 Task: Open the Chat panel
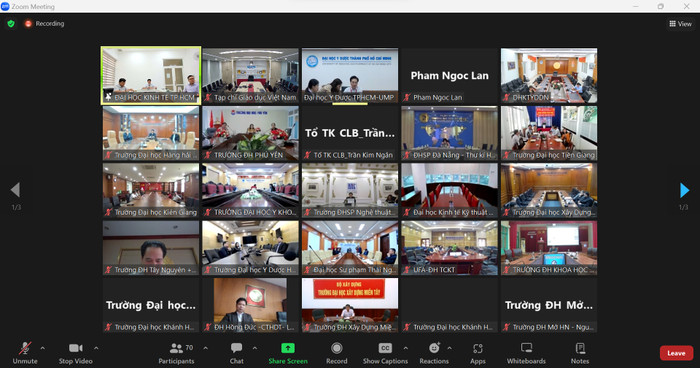coord(237,348)
